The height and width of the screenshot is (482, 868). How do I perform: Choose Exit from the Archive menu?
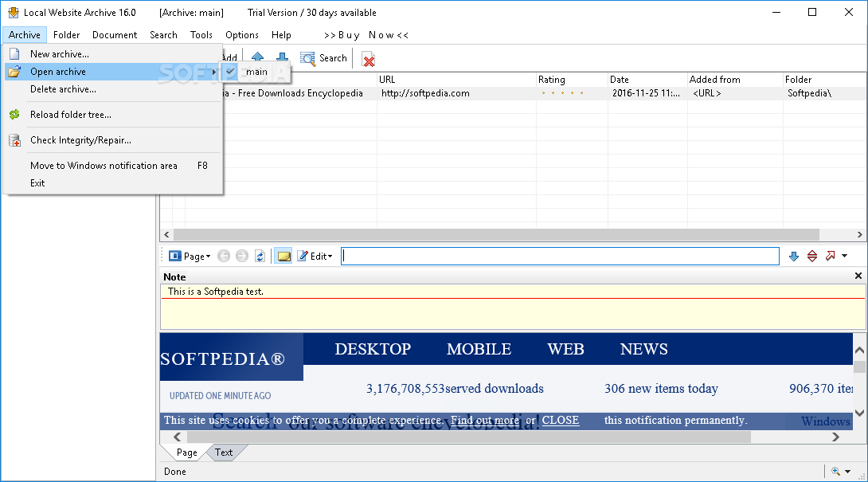[113, 182]
